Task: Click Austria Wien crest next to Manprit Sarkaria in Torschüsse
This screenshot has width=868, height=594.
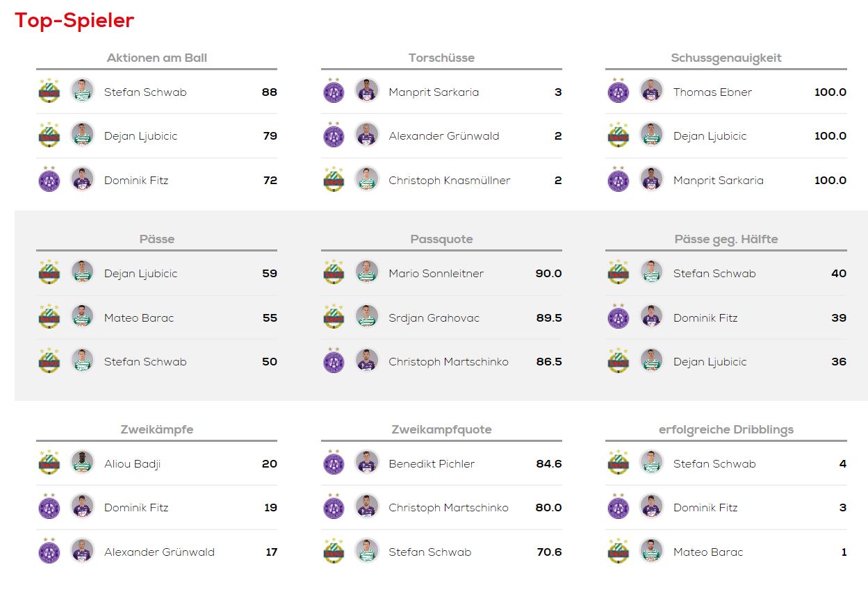Action: click(x=334, y=92)
